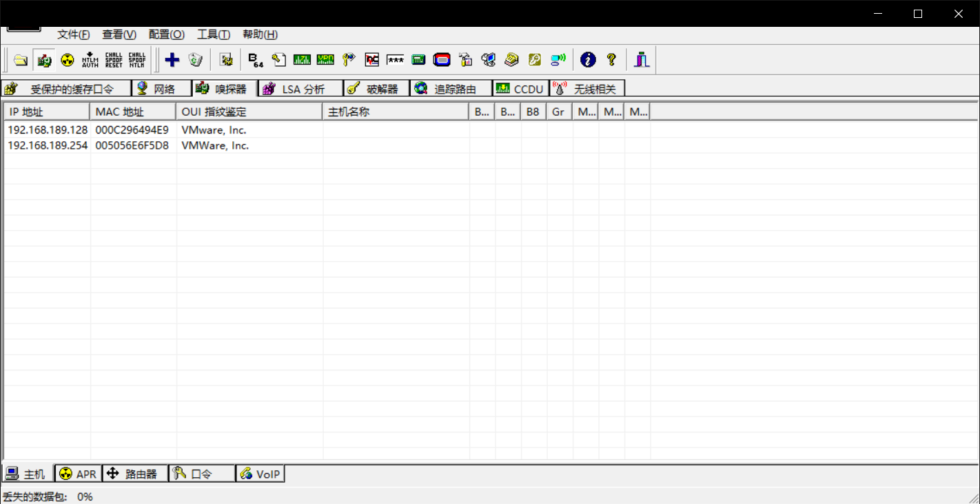The image size is (980, 504).
Task: Maximize the application window
Action: [x=918, y=14]
